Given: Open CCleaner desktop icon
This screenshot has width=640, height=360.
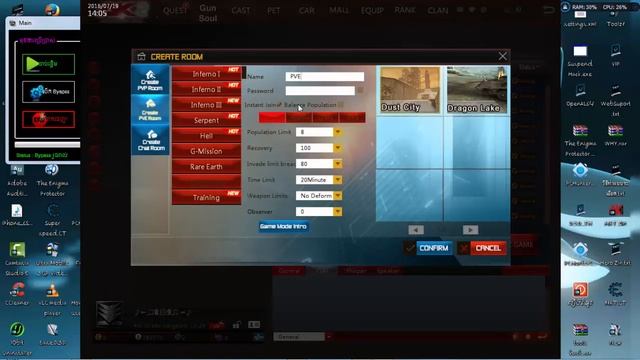Looking at the screenshot, I should pos(17,293).
